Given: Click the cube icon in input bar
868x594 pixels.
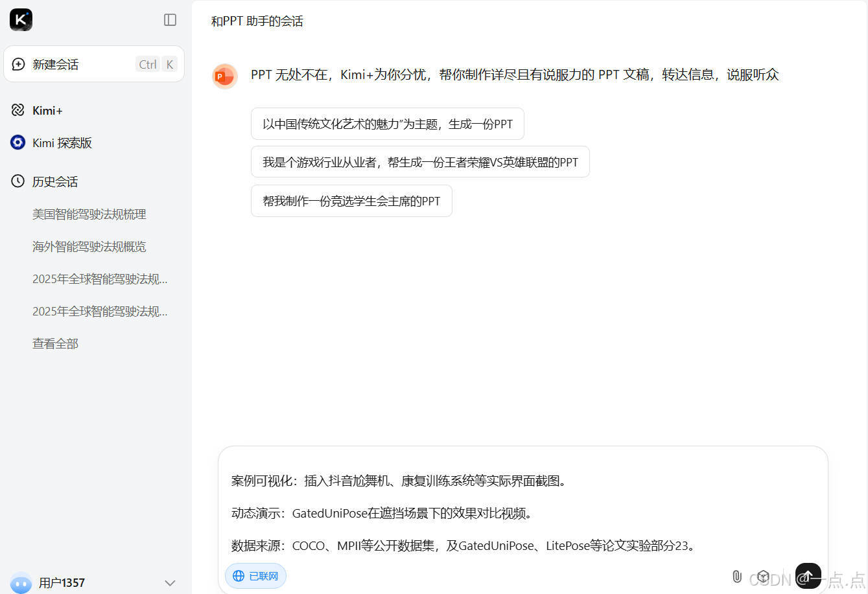Looking at the screenshot, I should pos(764,576).
